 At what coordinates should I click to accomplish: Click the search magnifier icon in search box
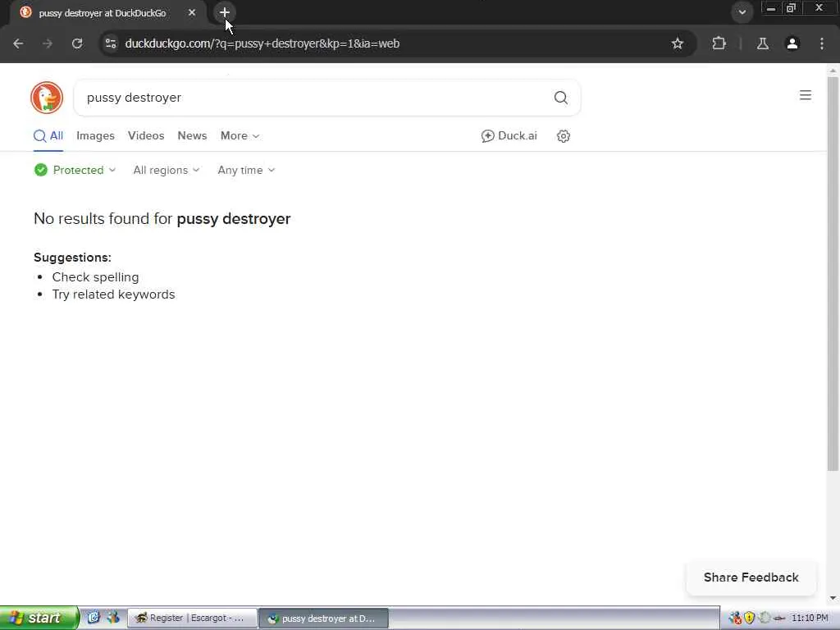click(x=560, y=98)
